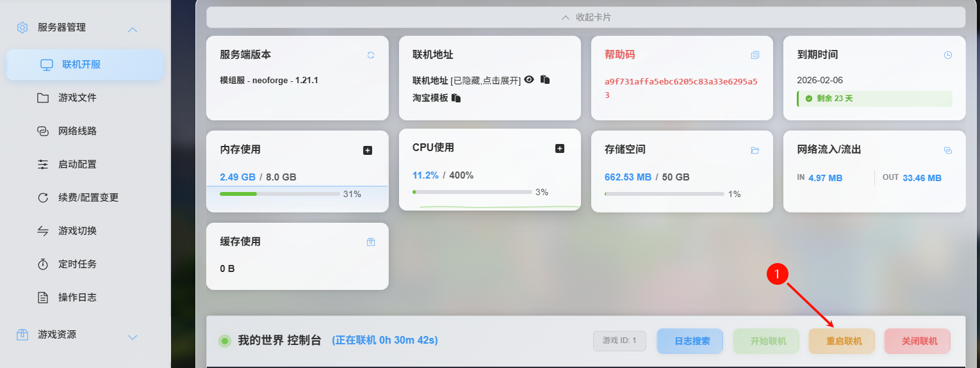
Task: Copy the 淘宝模板 text icon
Action: (456, 98)
